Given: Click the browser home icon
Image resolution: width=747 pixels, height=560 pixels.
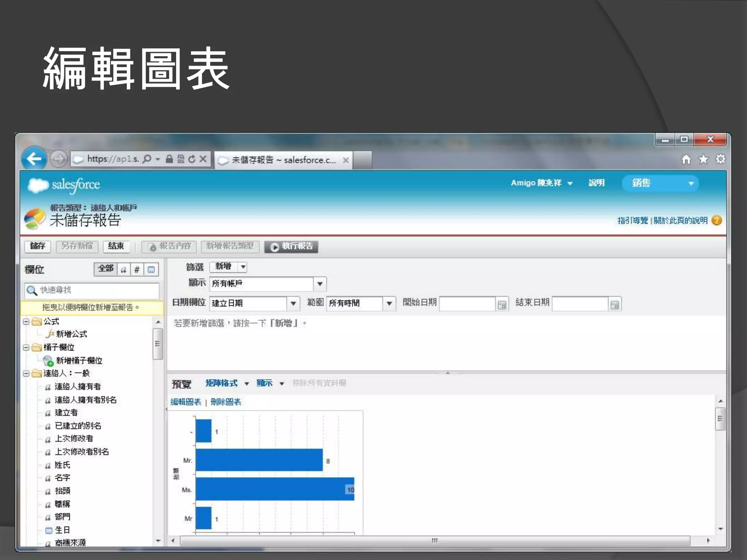Looking at the screenshot, I should pyautogui.click(x=686, y=159).
